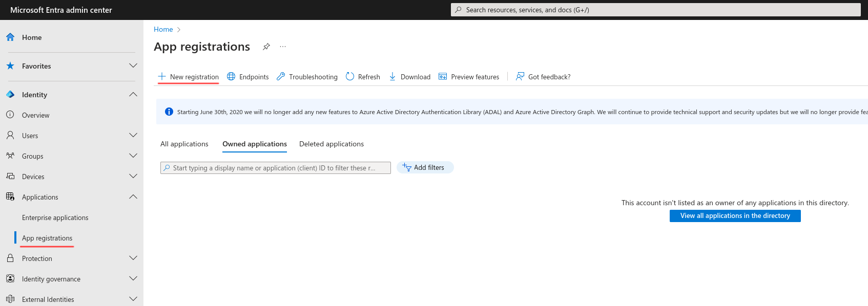Open the ellipsis more options next to title

click(283, 47)
